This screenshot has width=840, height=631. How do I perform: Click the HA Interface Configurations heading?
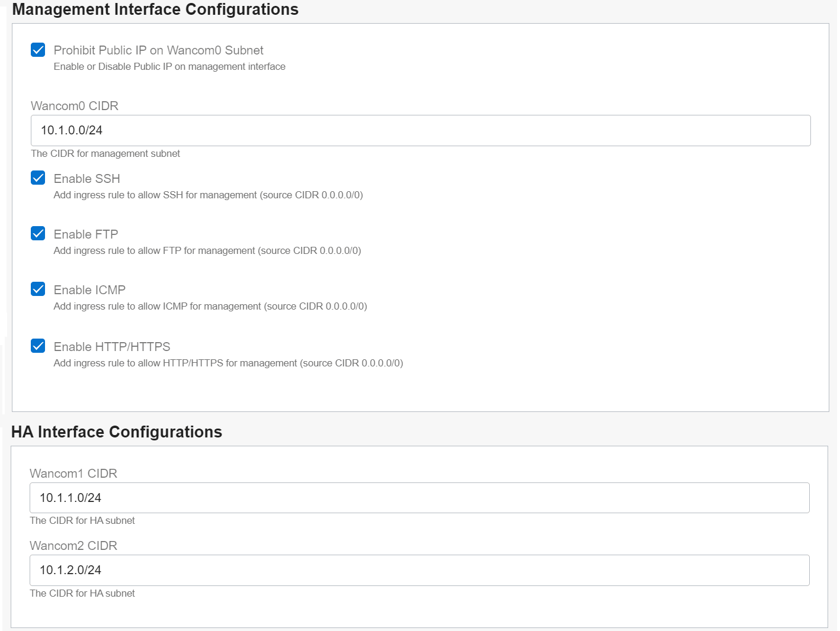[x=117, y=432]
